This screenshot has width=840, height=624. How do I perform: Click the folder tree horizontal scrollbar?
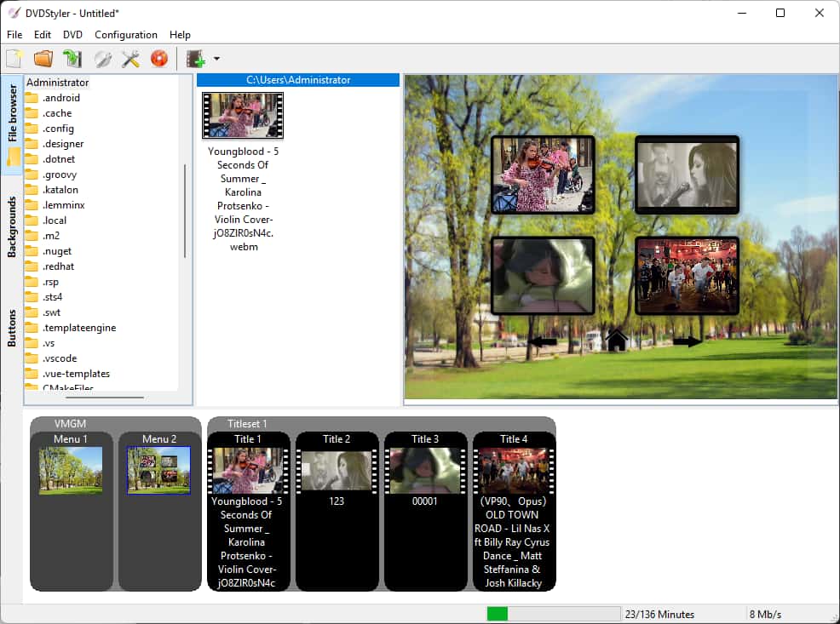click(105, 397)
